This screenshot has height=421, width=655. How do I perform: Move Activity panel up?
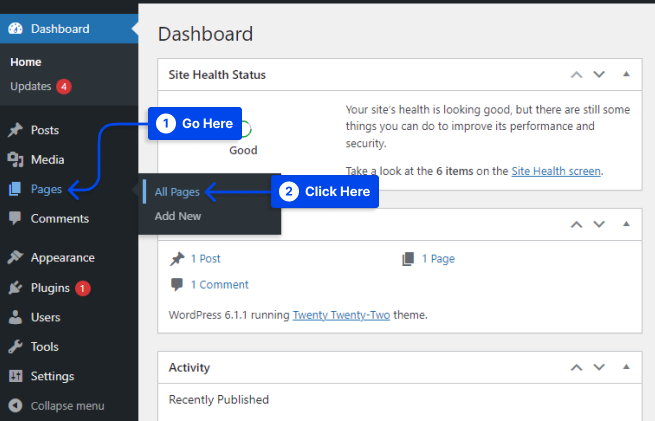(x=576, y=368)
